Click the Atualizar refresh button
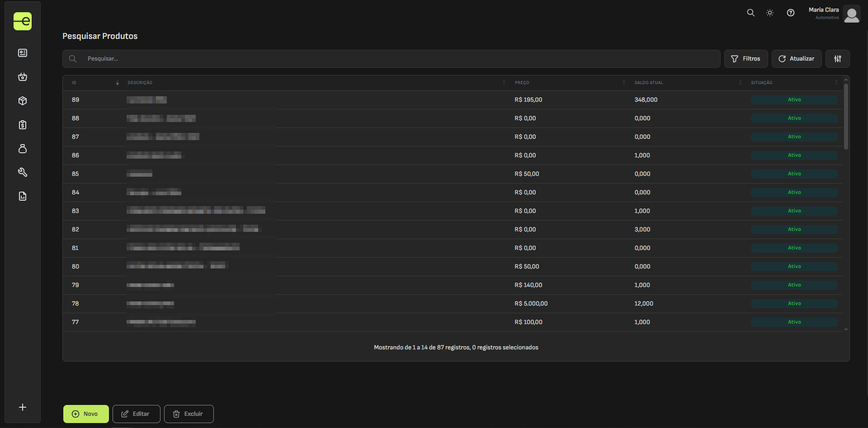 point(797,59)
